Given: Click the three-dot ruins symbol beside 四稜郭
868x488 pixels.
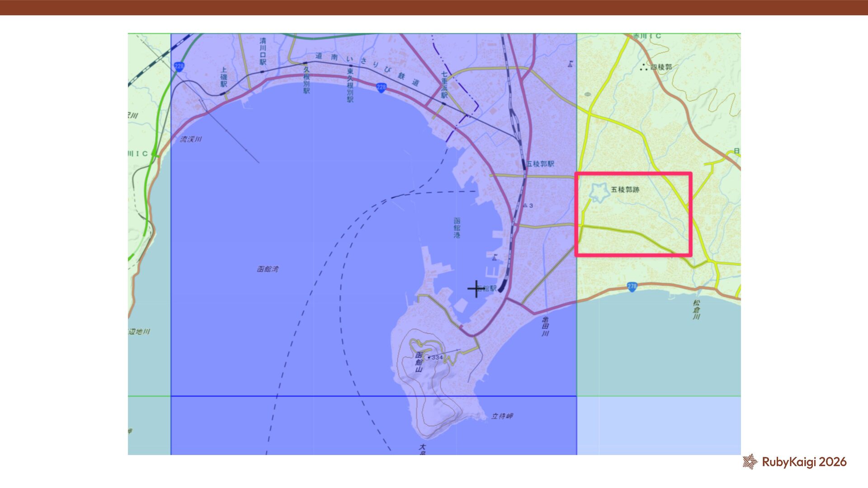Looking at the screenshot, I should 644,68.
